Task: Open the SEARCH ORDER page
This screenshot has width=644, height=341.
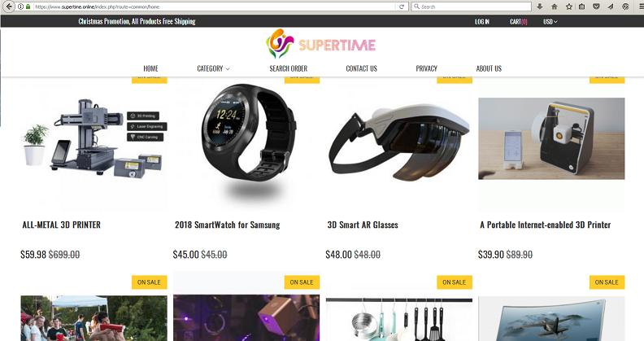Action: coord(289,68)
